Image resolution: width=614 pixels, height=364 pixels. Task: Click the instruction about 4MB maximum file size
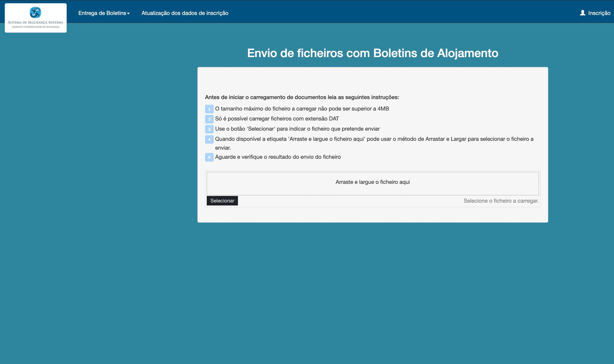[x=302, y=109]
